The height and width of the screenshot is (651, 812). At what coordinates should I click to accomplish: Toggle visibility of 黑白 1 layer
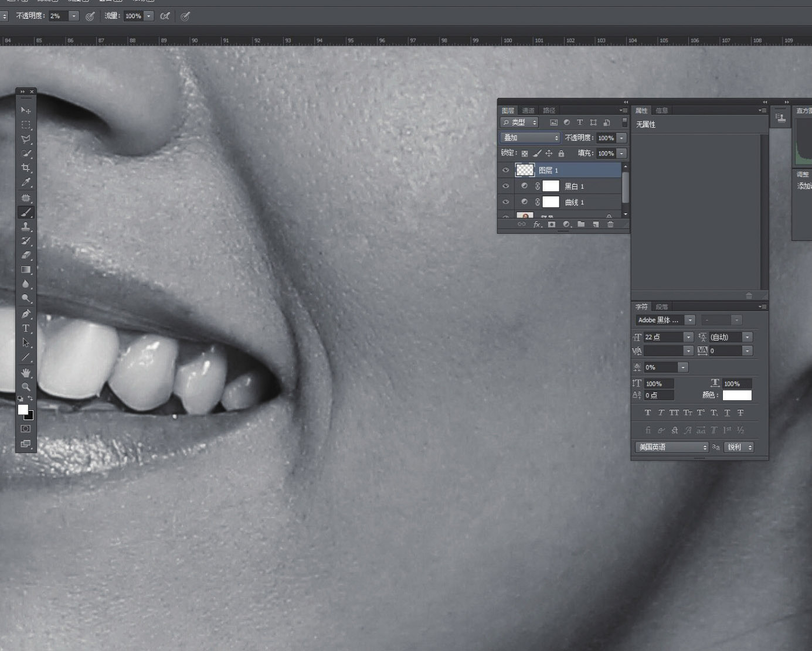click(505, 186)
